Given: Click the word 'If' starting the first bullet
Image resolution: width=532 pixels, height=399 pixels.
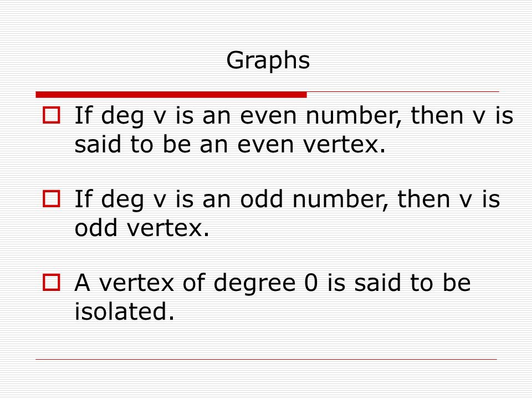Looking at the screenshot, I should pyautogui.click(x=83, y=115).
